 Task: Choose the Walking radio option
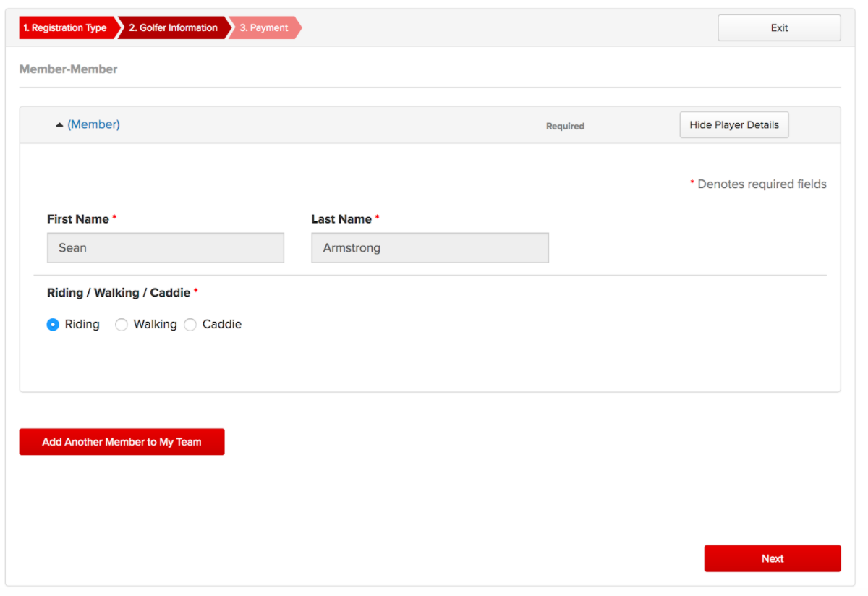(x=122, y=325)
